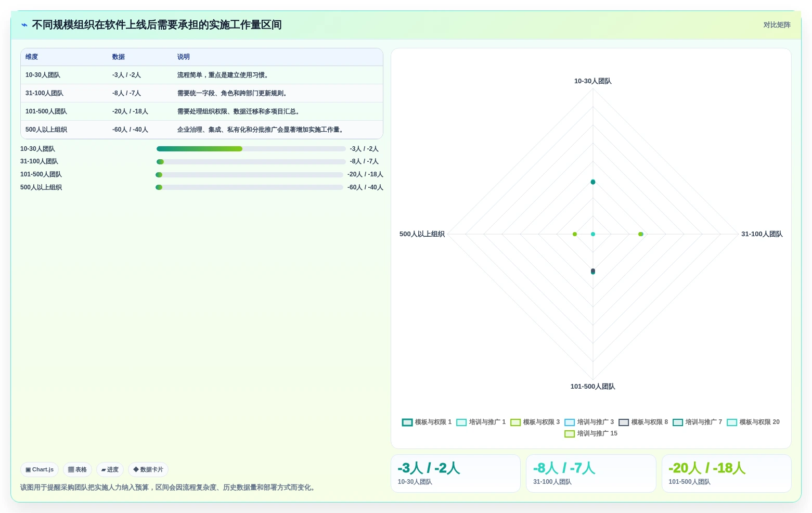This screenshot has width=812, height=513.
Task: Open the -8人 / -7人 stat card
Action: (x=591, y=473)
